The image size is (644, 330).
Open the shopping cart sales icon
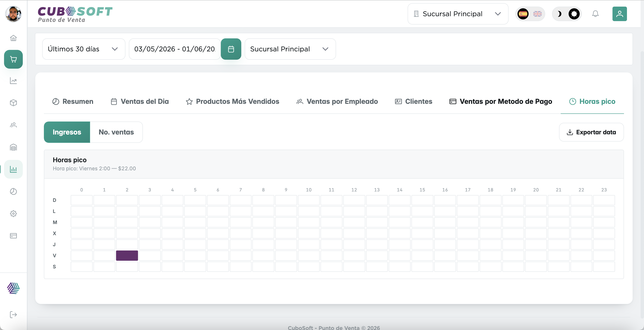13,59
